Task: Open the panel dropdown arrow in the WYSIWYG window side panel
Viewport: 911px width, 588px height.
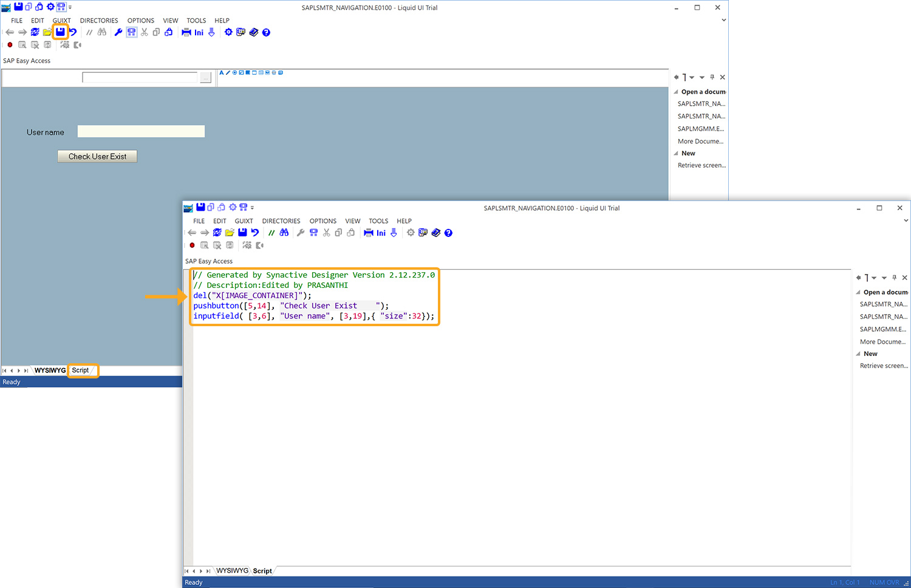Action: (x=702, y=77)
